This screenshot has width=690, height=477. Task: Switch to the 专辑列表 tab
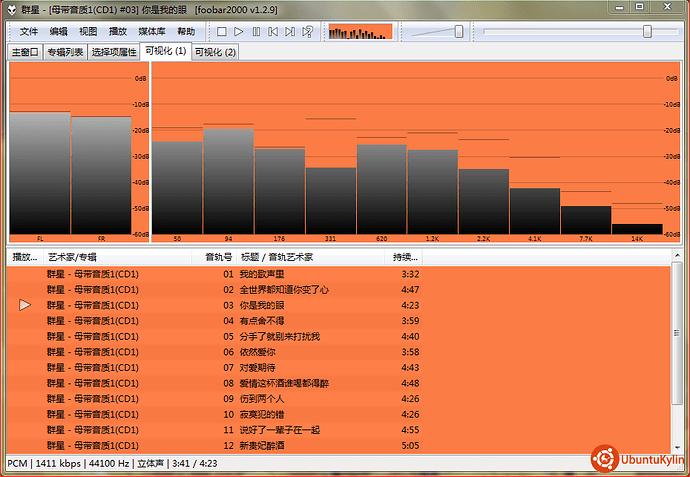pos(65,52)
